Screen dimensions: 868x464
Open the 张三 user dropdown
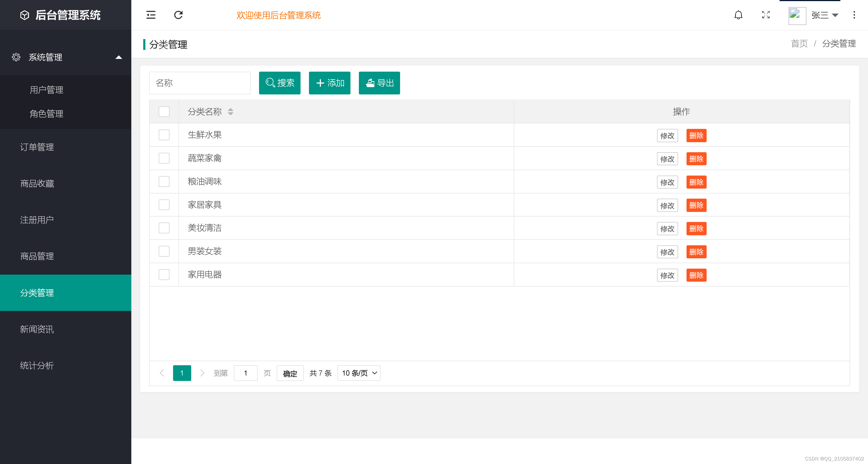click(x=825, y=15)
